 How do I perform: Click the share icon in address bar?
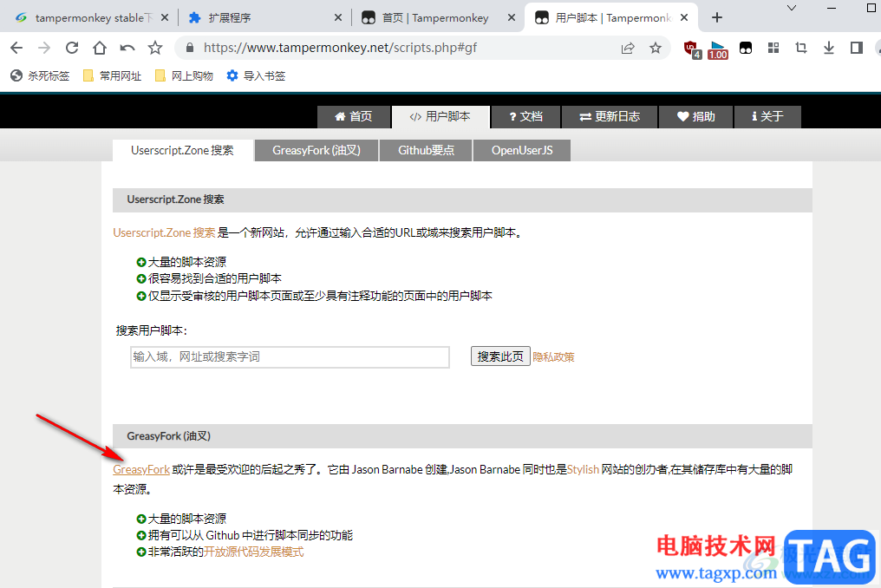point(628,48)
